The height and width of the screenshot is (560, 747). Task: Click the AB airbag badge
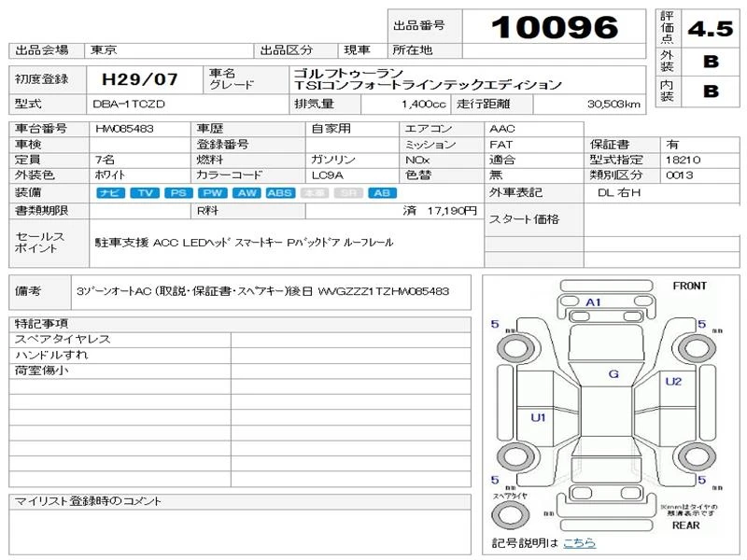point(382,193)
